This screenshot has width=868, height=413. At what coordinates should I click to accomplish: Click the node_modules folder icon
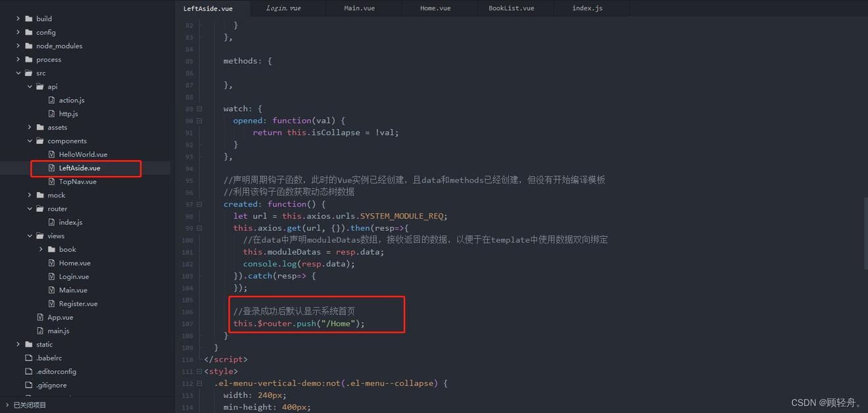(29, 46)
